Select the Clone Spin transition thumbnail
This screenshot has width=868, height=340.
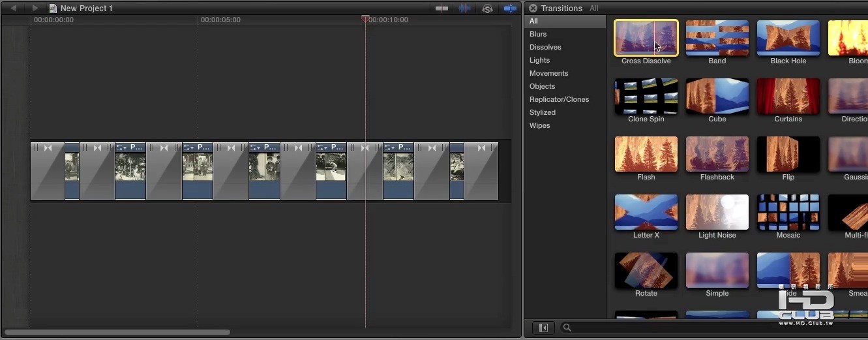pyautogui.click(x=646, y=96)
